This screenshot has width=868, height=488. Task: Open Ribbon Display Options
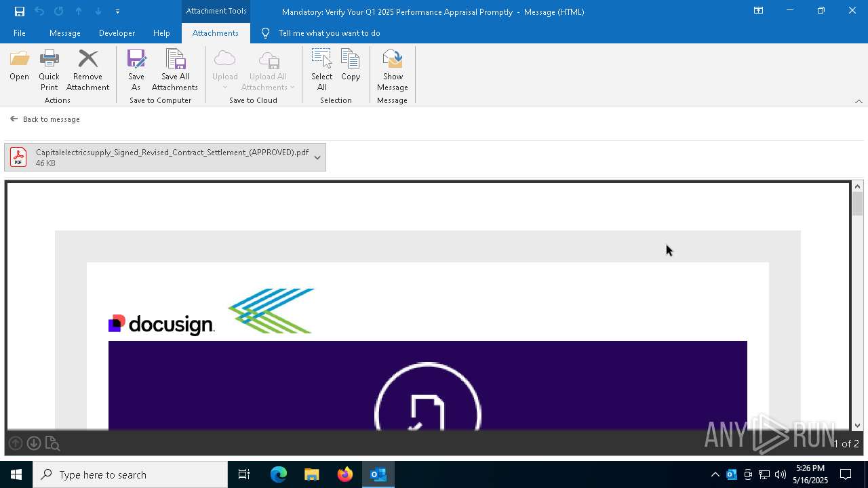pyautogui.click(x=758, y=11)
